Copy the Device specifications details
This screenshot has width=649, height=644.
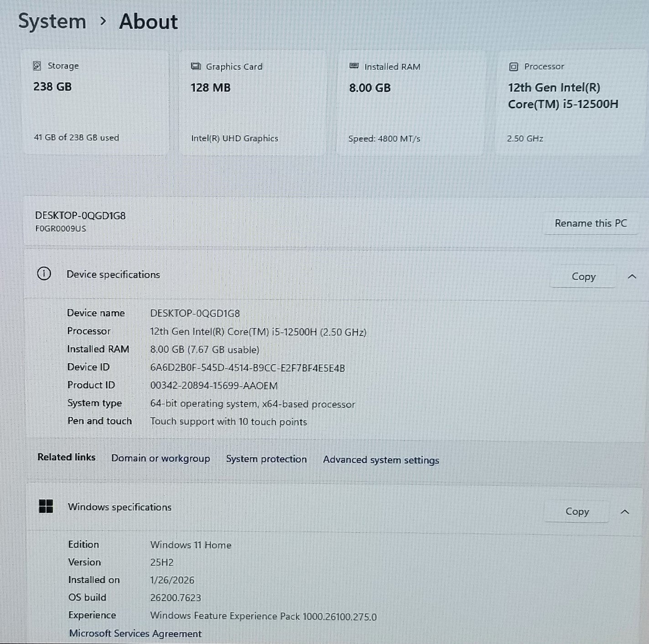pyautogui.click(x=583, y=276)
